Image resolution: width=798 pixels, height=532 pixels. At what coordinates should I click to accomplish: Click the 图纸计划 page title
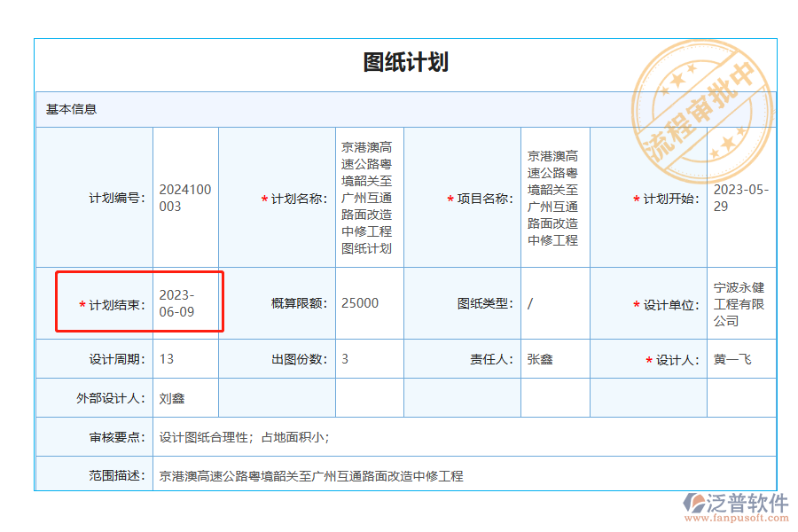[x=408, y=63]
